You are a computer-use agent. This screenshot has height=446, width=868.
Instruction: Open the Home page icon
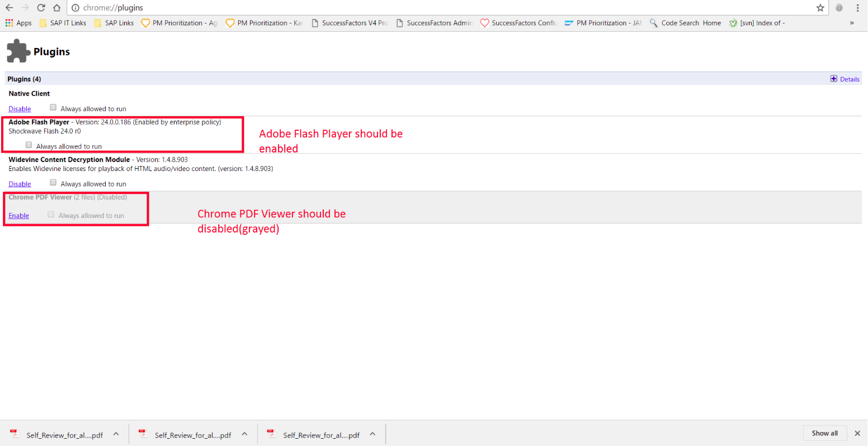[x=56, y=8]
